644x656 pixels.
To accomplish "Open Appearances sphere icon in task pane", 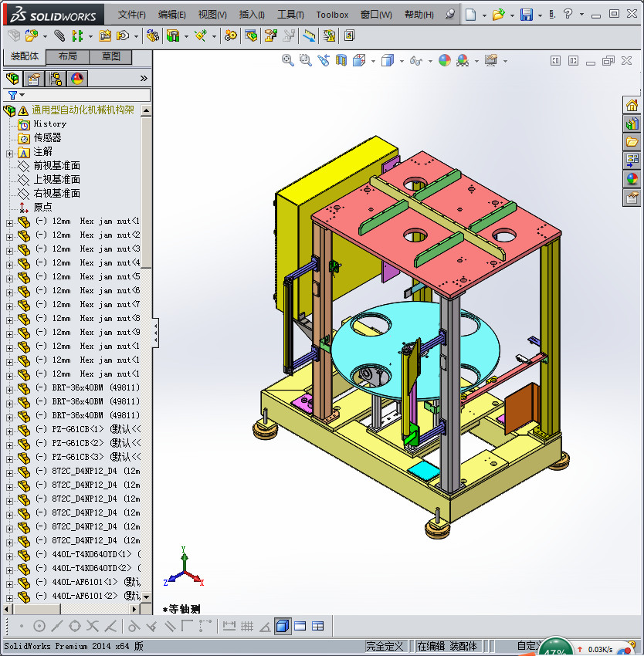I will 632,178.
